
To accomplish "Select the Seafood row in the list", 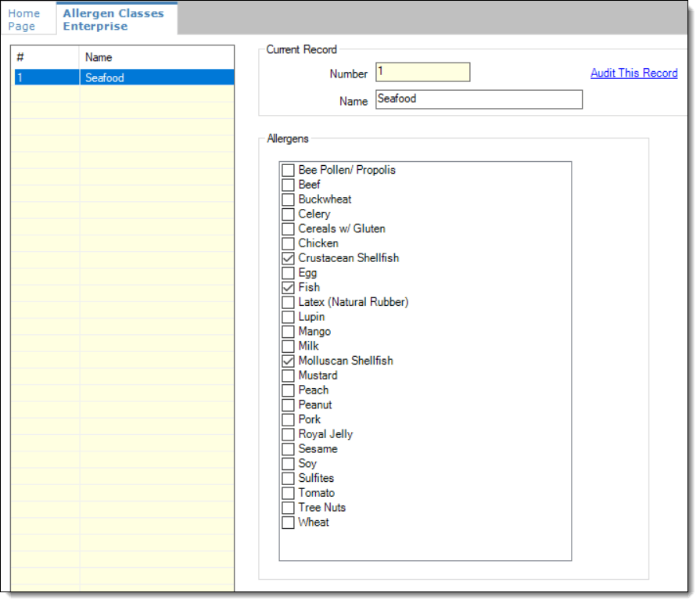I will coord(124,77).
